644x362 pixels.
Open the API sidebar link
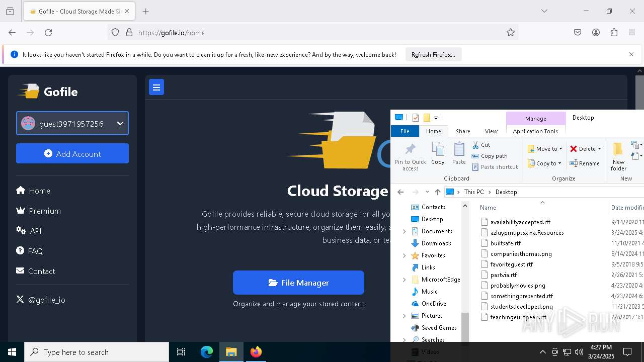[29, 231]
